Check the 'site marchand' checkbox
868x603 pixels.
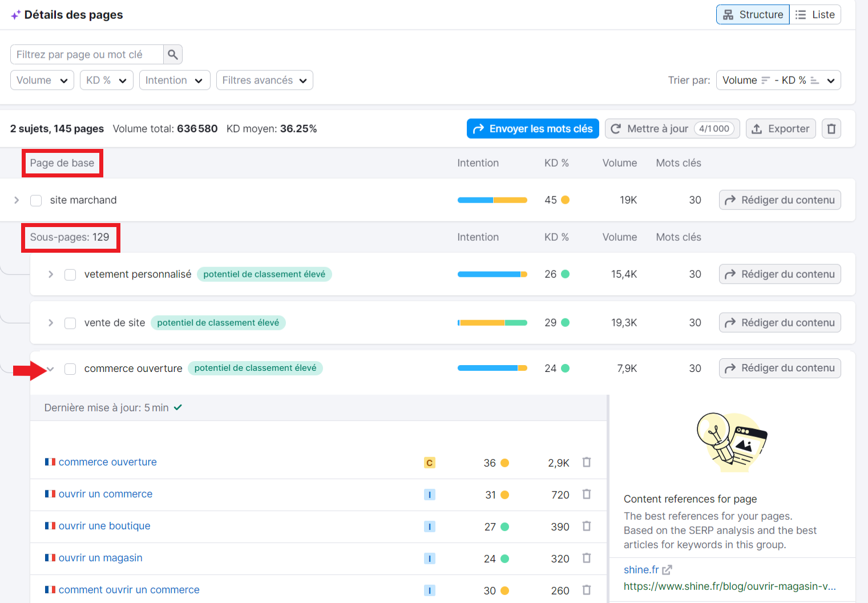(x=36, y=200)
